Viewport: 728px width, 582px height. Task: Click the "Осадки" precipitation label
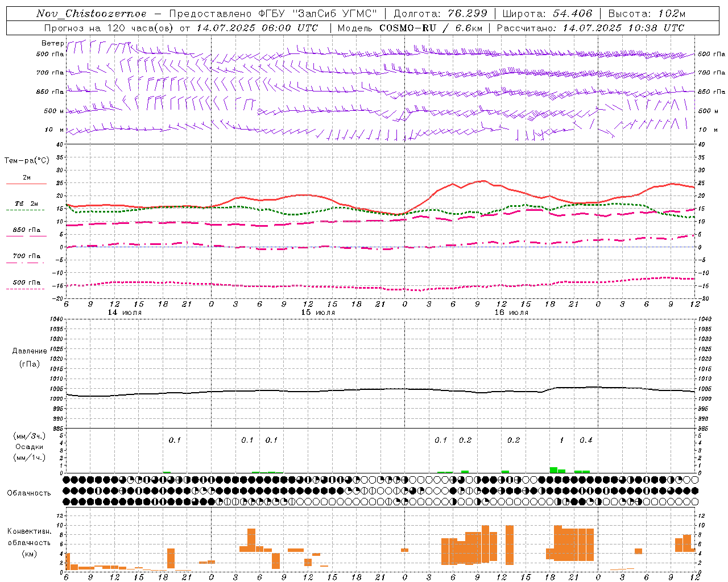tap(29, 447)
